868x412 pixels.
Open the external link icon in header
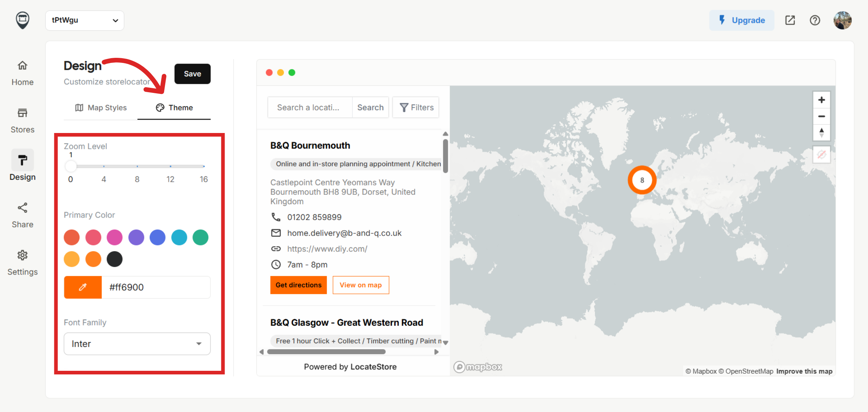pos(790,20)
